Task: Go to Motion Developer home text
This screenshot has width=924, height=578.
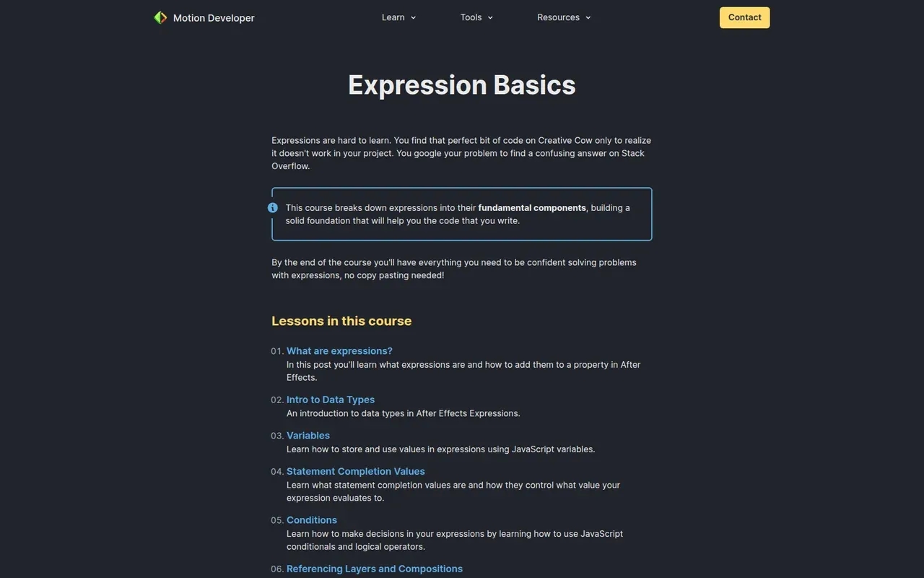Action: [214, 18]
